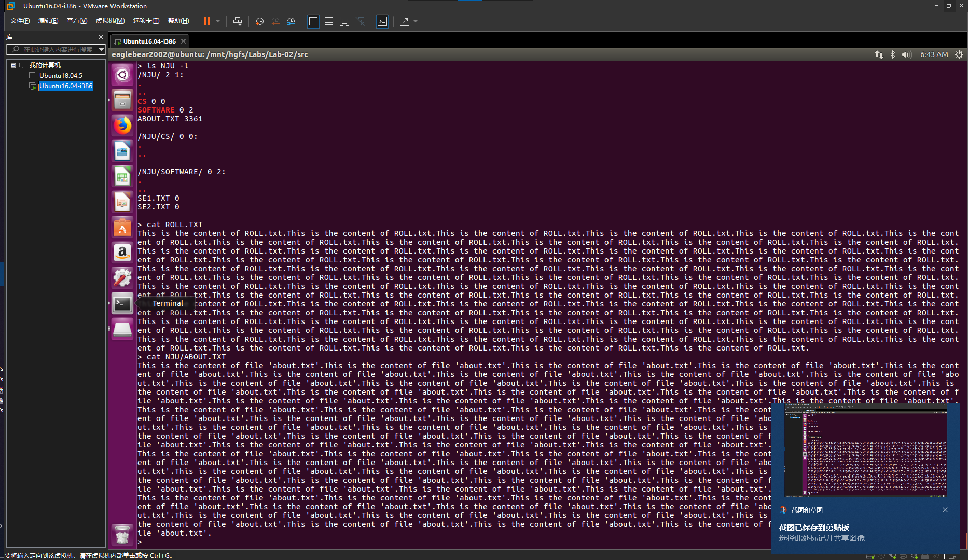The width and height of the screenshot is (968, 560).
Task: Select Ubuntu18.04.5 in the library
Action: pyautogui.click(x=61, y=76)
